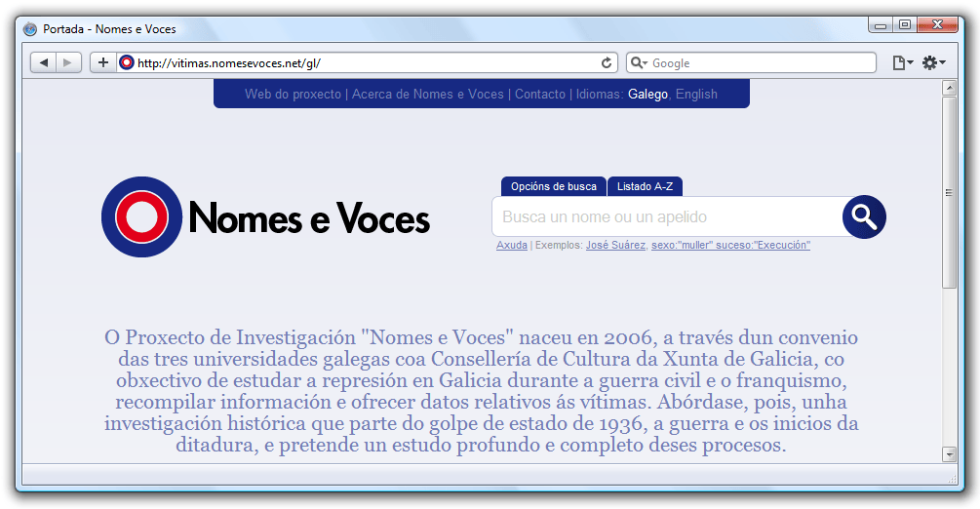Maximize the browser window
This screenshot has height=509, width=980.
pos(904,25)
